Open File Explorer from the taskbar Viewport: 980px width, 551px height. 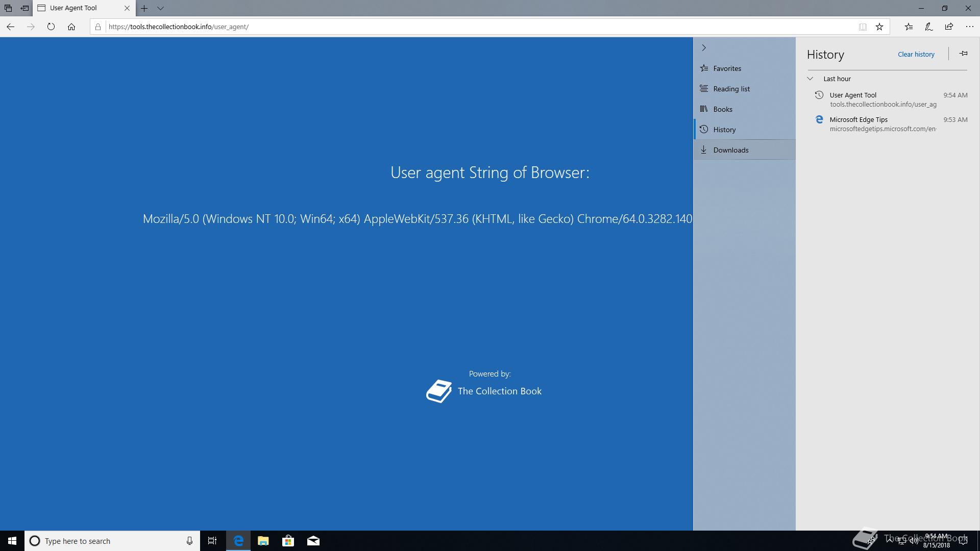point(263,541)
